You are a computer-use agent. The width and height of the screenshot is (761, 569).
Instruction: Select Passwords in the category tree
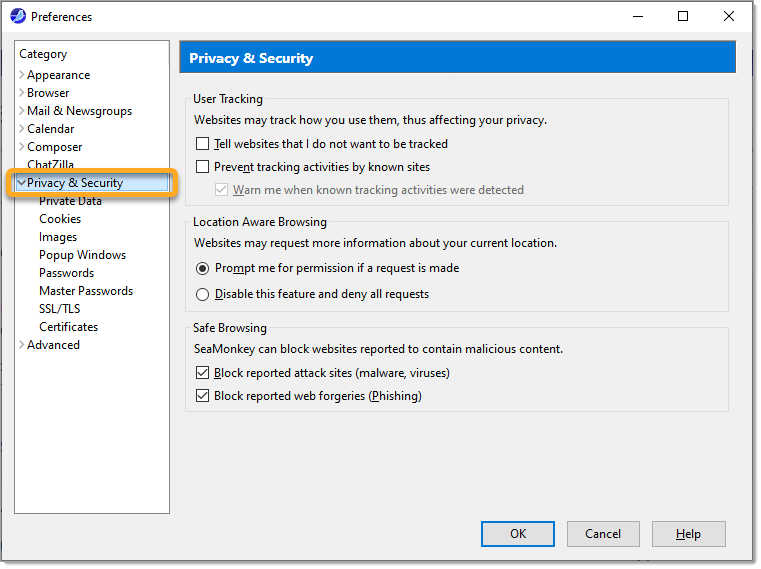(66, 273)
